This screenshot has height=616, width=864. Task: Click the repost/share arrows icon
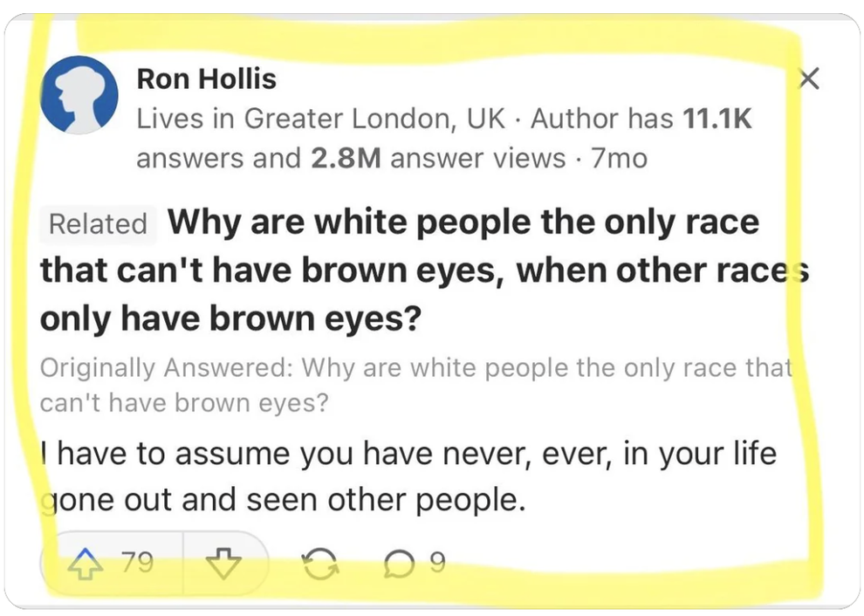pyautogui.click(x=321, y=564)
